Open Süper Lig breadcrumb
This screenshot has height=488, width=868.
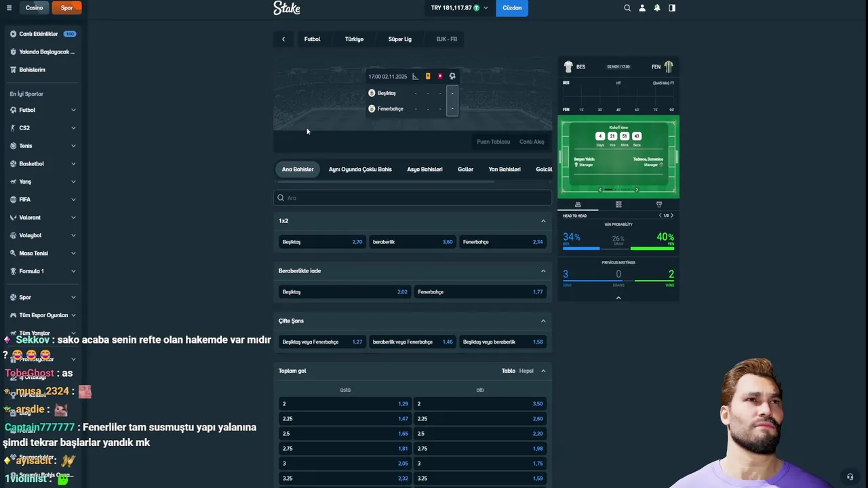tap(400, 39)
